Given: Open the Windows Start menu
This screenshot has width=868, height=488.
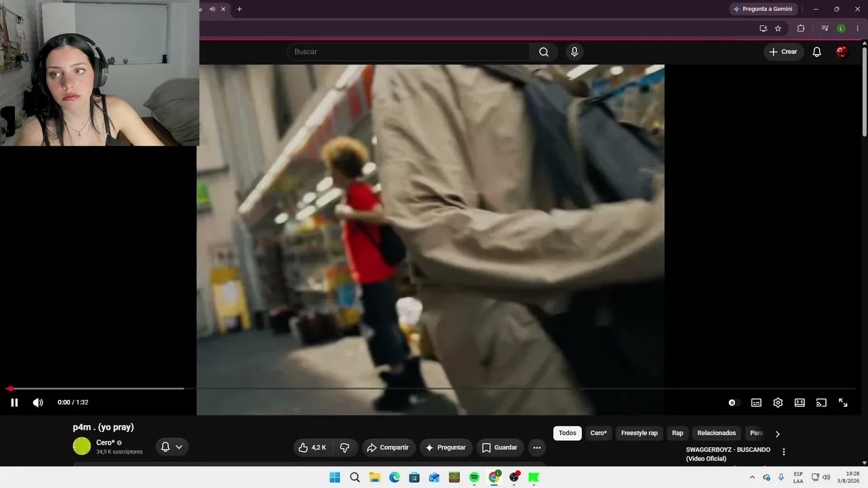Looking at the screenshot, I should [335, 477].
